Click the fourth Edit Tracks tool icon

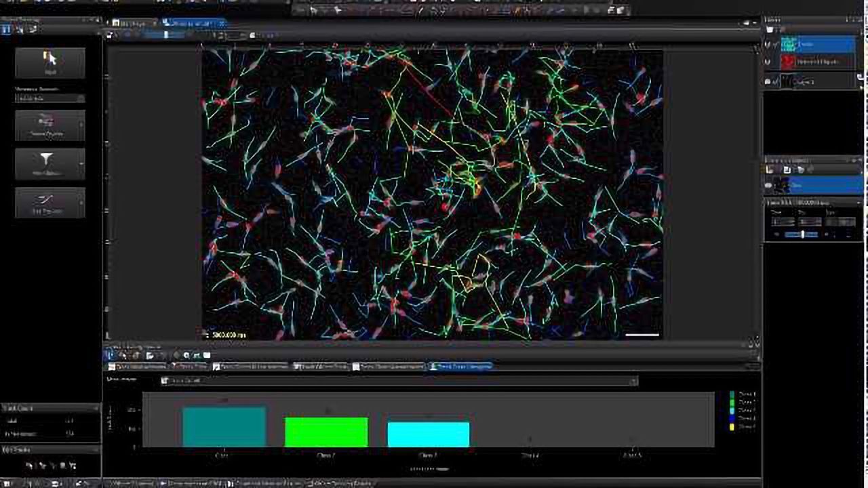[62, 465]
